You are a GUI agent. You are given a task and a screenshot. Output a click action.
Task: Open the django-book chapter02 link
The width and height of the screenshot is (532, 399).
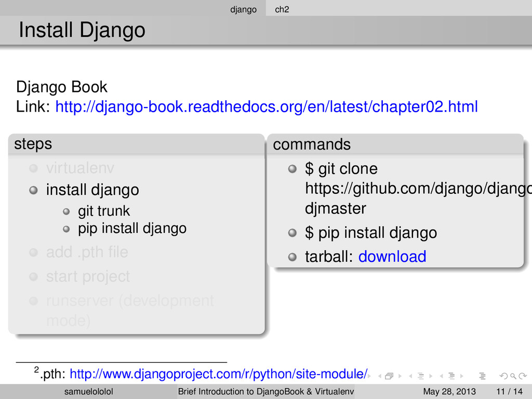(267, 107)
